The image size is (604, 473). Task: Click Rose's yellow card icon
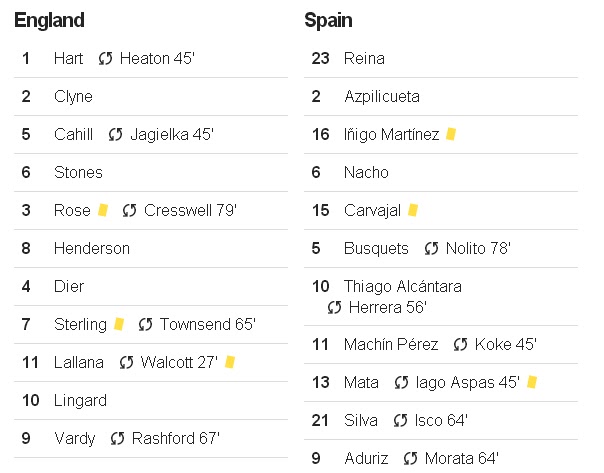[103, 211]
